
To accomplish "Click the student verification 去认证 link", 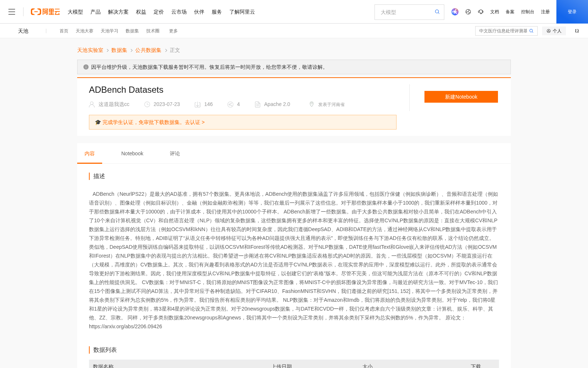I will (x=194, y=122).
